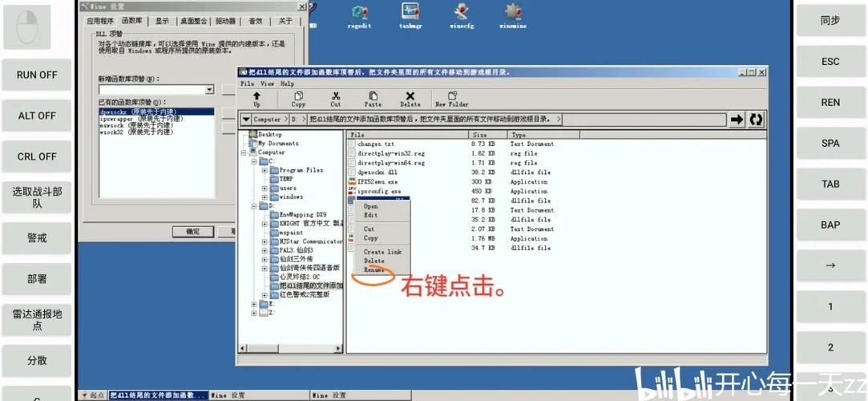This screenshot has width=868, height=401.
Task: Refresh the file list with reload icon
Action: point(755,119)
